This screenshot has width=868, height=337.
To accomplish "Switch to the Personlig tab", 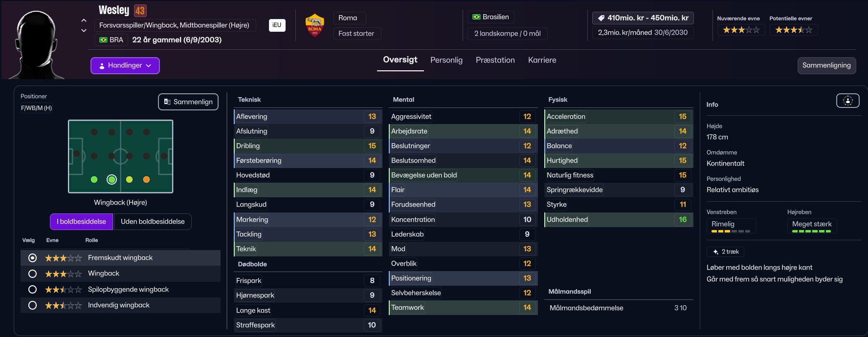I will pyautogui.click(x=446, y=60).
